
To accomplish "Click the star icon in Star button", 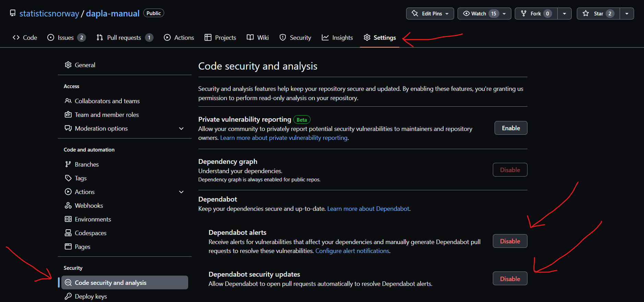I will [x=586, y=13].
